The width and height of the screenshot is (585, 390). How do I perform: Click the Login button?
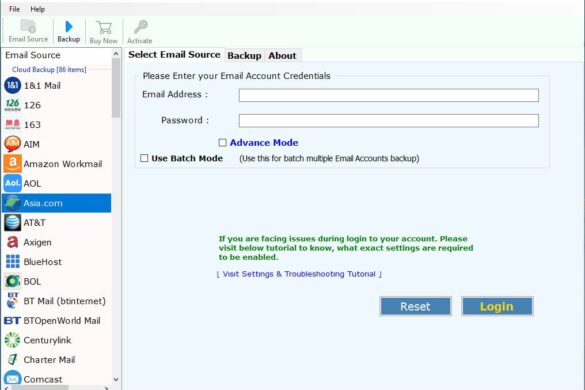click(497, 306)
